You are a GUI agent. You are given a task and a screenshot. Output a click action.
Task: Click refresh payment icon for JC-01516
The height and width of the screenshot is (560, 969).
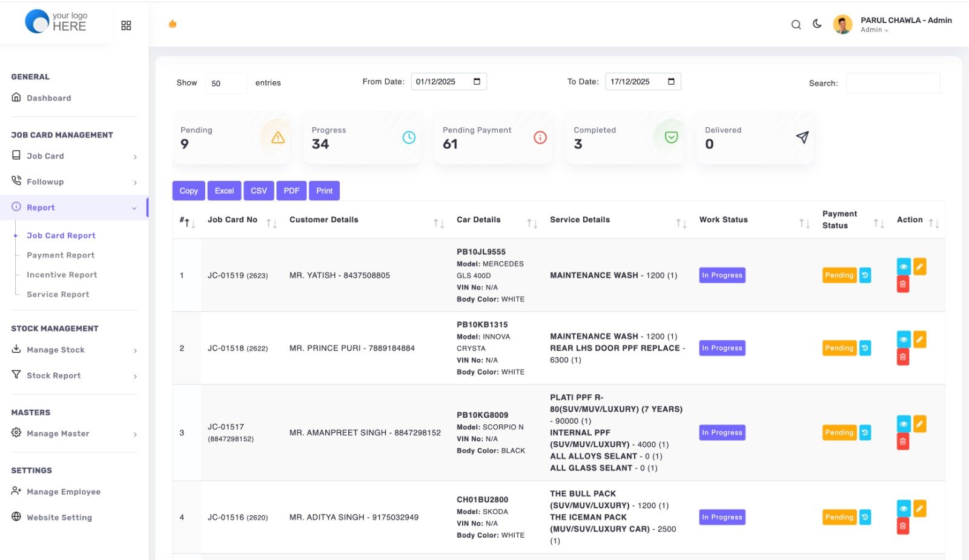[865, 517]
